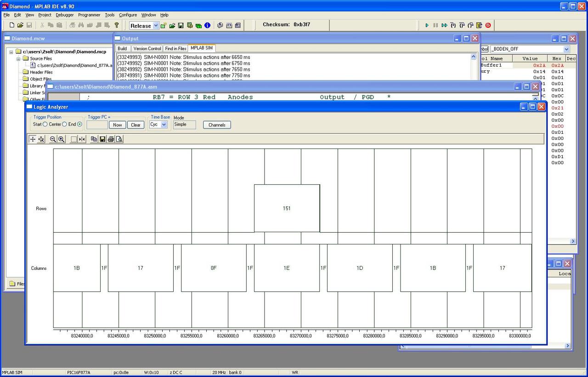
Task: Print the Logic Analyzer waveform
Action: tap(111, 139)
